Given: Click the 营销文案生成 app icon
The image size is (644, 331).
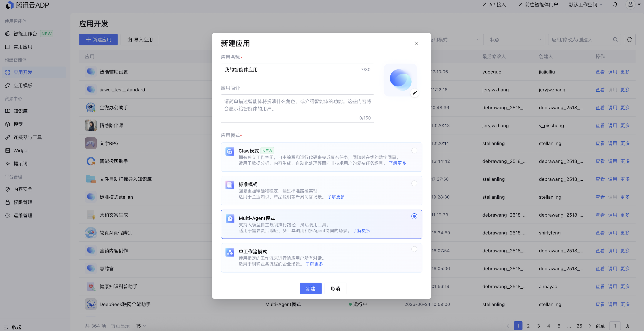Looking at the screenshot, I should click(x=90, y=215).
